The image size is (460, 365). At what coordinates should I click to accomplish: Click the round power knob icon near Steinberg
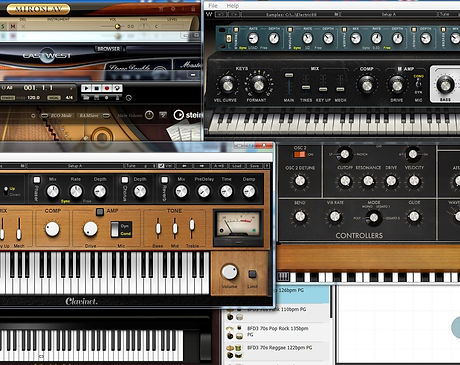[149, 115]
